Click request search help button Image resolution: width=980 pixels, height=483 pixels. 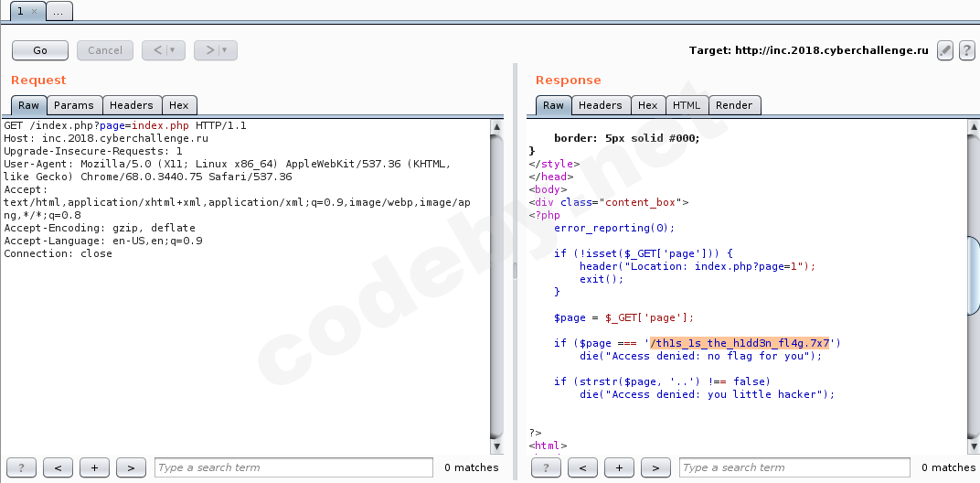(21, 467)
